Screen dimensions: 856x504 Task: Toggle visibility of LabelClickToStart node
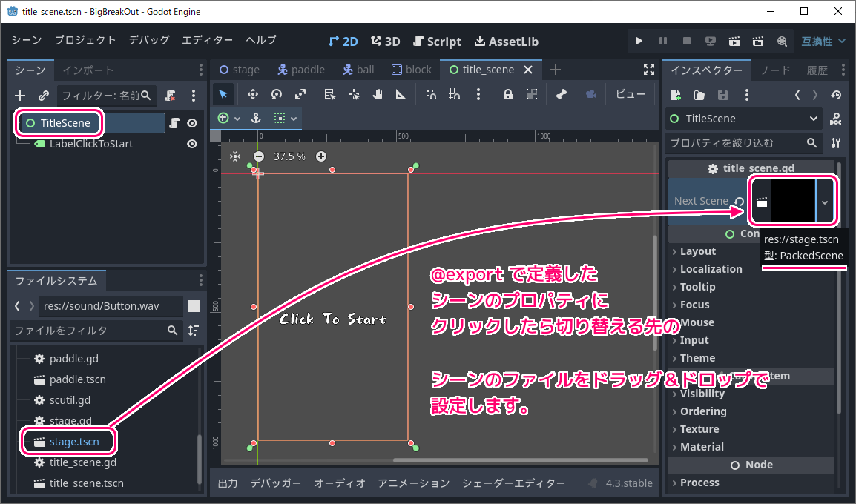tap(192, 144)
